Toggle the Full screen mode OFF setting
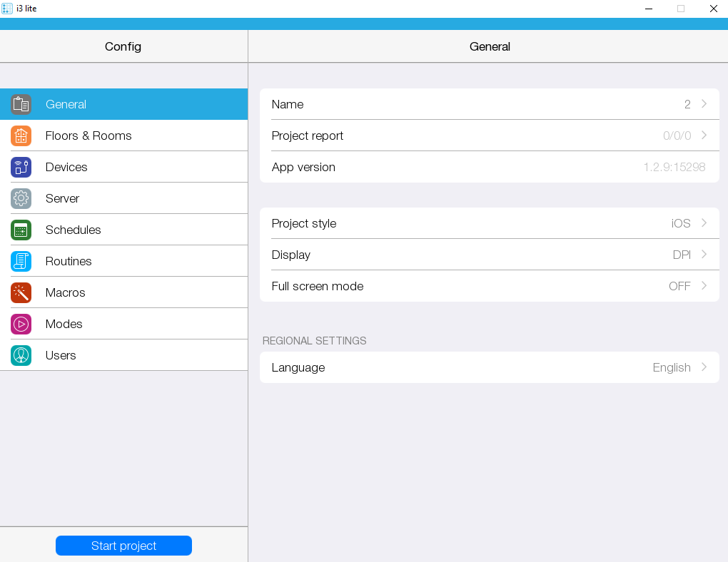728x562 pixels. [679, 286]
